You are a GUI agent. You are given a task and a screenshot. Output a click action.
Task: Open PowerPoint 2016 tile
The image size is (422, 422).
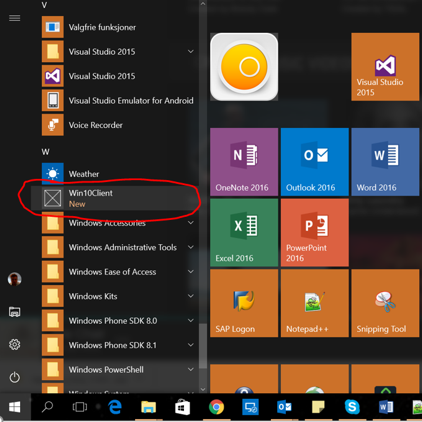pos(315,233)
